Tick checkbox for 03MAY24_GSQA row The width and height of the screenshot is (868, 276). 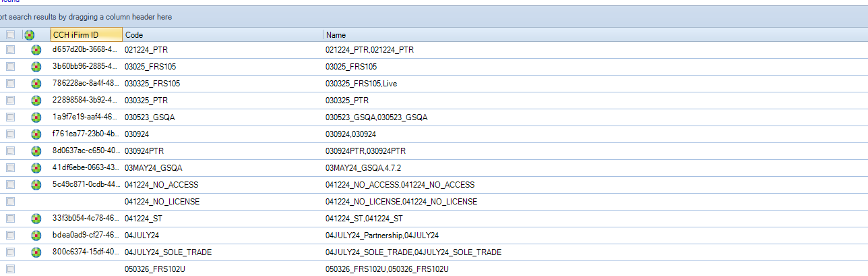coord(10,168)
